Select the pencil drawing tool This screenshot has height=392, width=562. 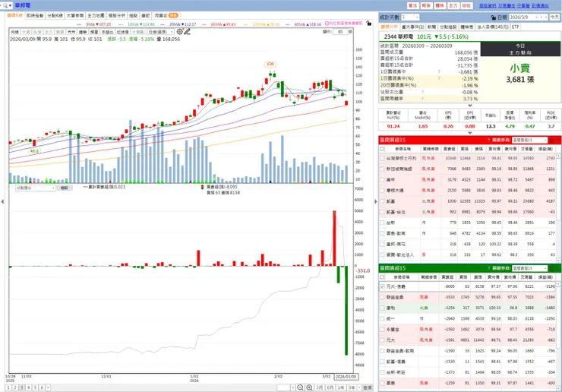[x=187, y=32]
